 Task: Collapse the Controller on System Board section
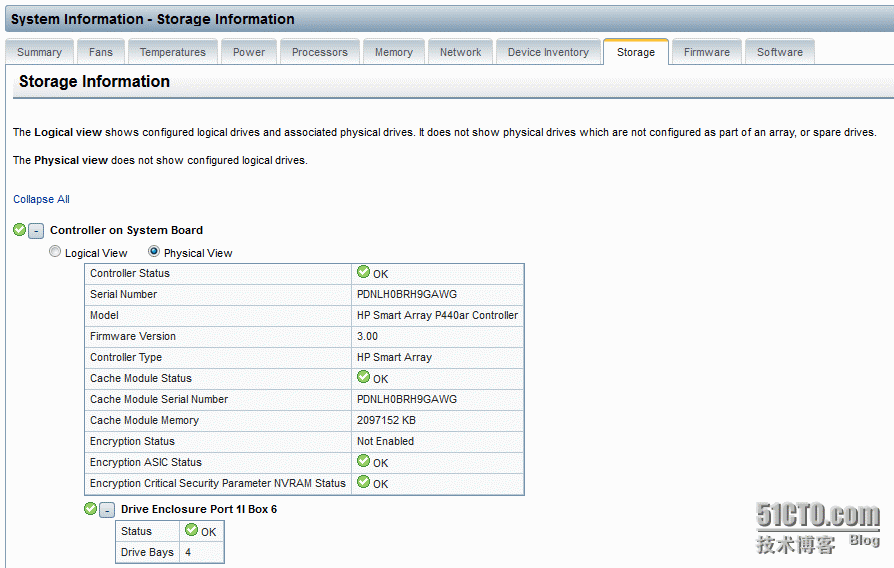tap(36, 231)
